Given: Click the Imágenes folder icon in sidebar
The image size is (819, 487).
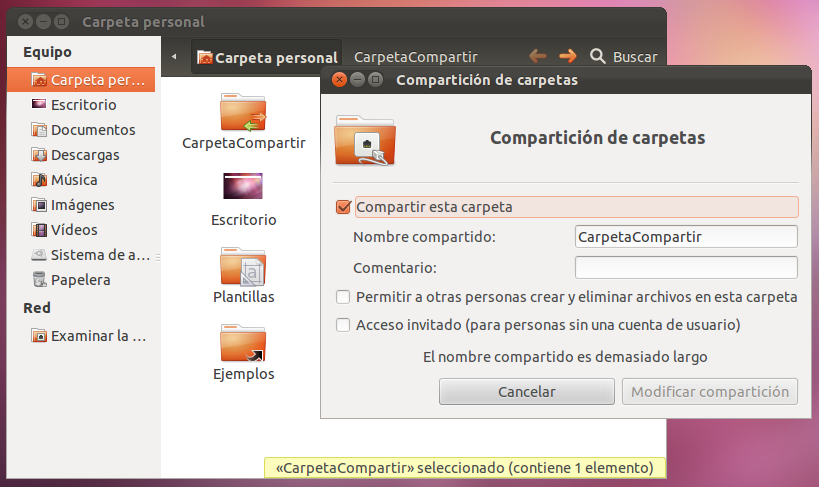Looking at the screenshot, I should tap(39, 204).
